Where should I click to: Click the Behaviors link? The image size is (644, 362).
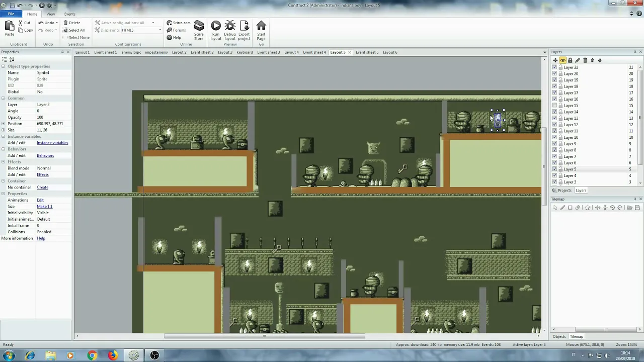tap(45, 155)
